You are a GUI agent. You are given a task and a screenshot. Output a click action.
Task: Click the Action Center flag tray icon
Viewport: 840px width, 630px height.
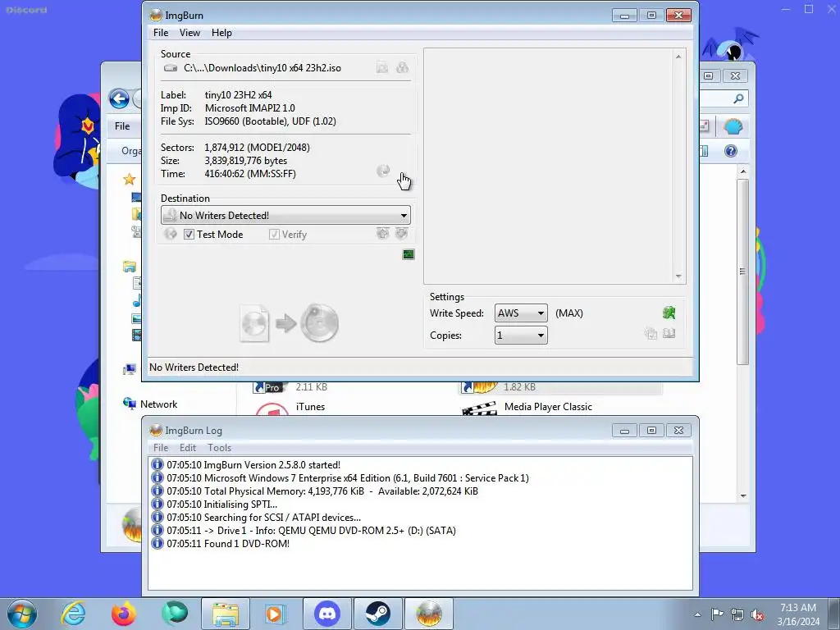pyautogui.click(x=717, y=614)
